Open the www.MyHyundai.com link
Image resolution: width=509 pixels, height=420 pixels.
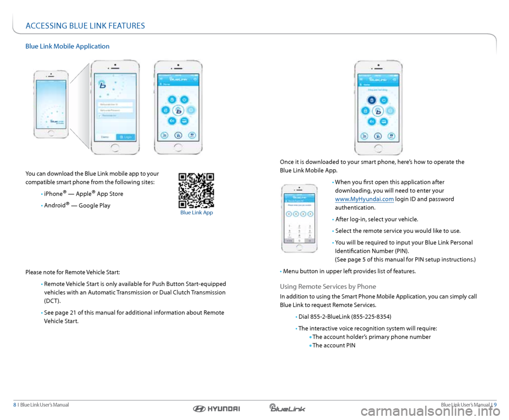(x=364, y=199)
